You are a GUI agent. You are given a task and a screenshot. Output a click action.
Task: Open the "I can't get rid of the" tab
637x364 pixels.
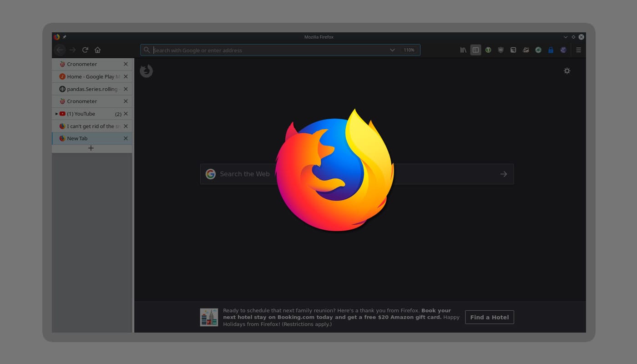pyautogui.click(x=92, y=126)
